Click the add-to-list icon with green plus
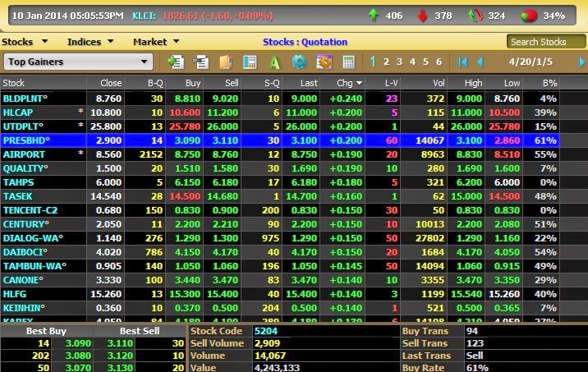588x372 pixels. pyautogui.click(x=176, y=62)
